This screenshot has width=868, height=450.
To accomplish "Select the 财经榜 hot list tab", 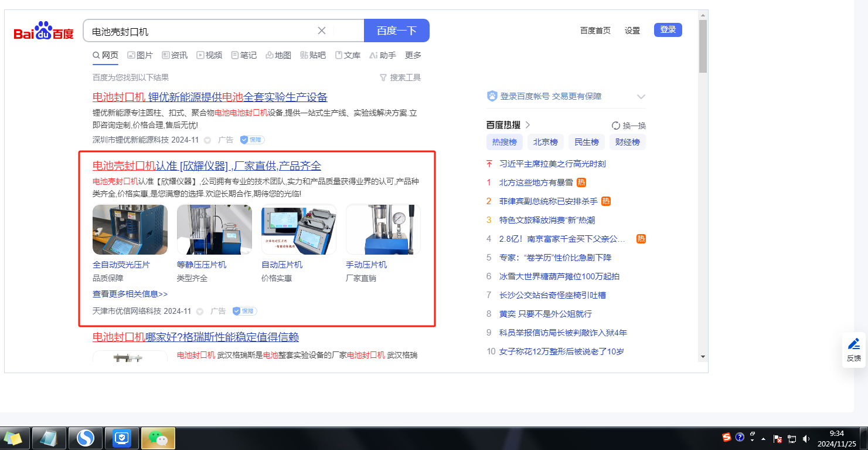I will pos(628,142).
